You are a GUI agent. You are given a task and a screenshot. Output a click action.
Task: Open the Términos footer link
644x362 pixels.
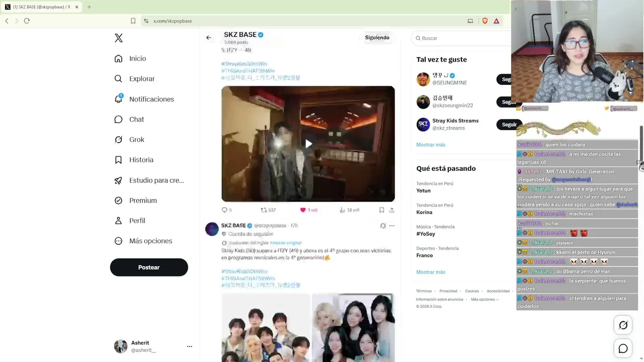(424, 291)
